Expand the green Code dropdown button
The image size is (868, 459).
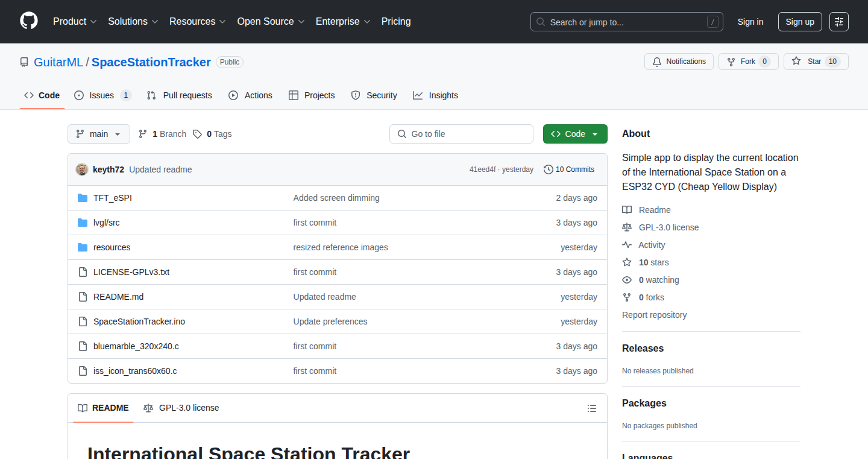coord(575,134)
